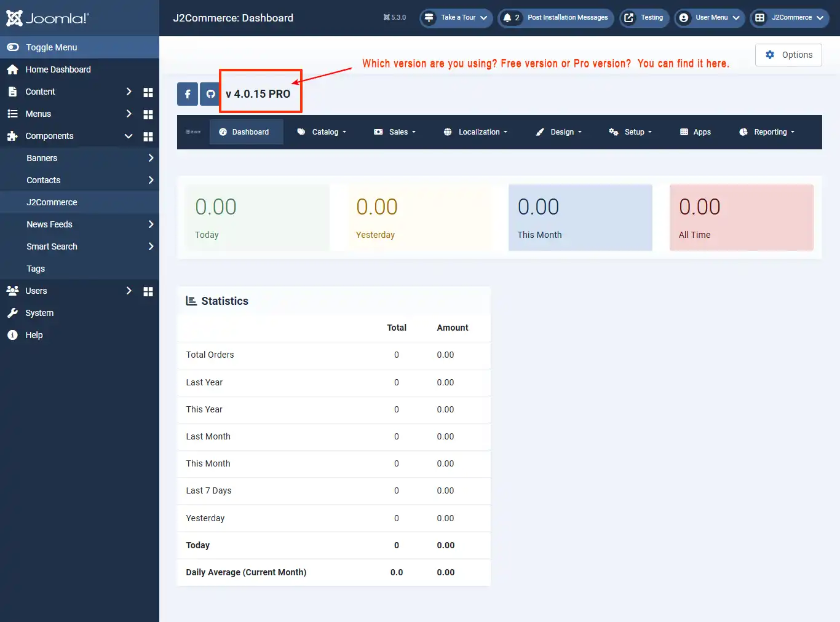Select the Dashboard tab
The height and width of the screenshot is (622, 840).
point(246,132)
